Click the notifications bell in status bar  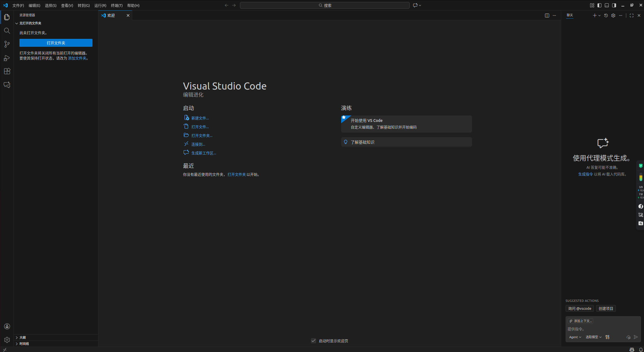[641, 349]
